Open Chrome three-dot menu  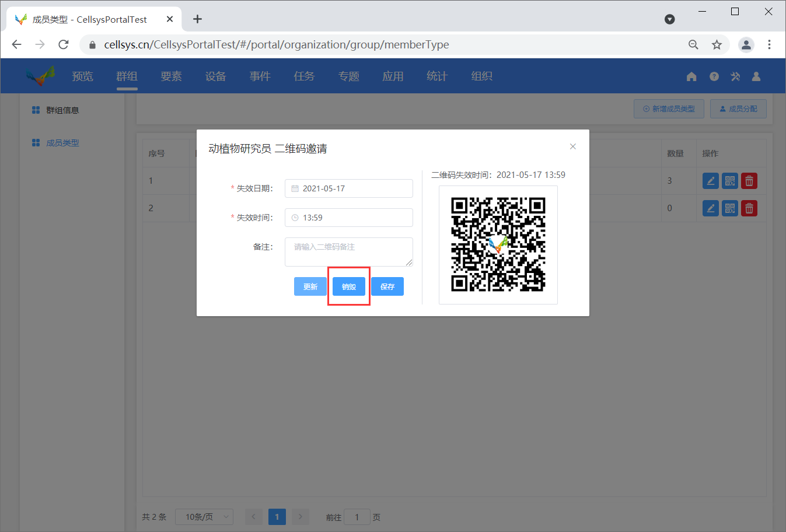(x=769, y=44)
